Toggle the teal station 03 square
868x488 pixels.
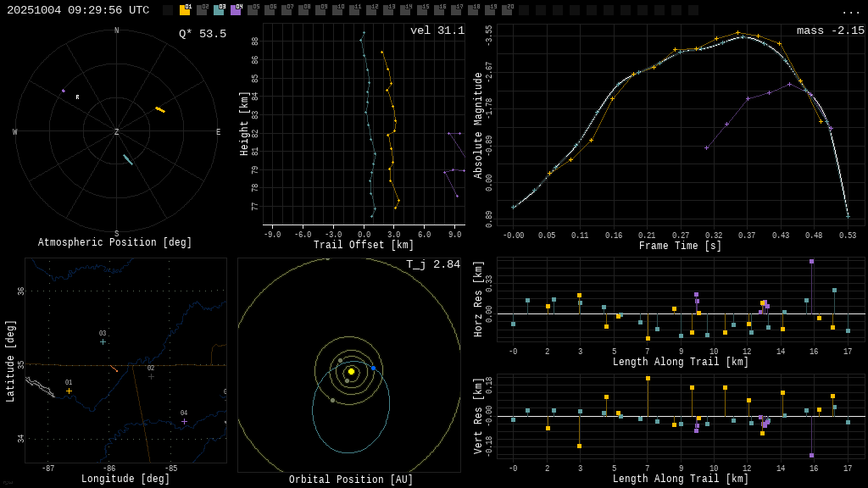[219, 10]
